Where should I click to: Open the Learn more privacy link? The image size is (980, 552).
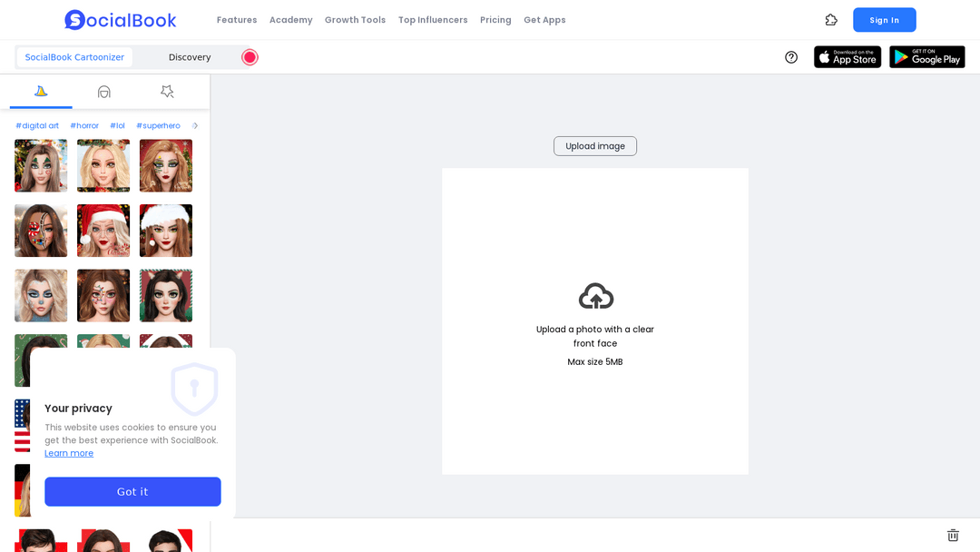pyautogui.click(x=69, y=453)
